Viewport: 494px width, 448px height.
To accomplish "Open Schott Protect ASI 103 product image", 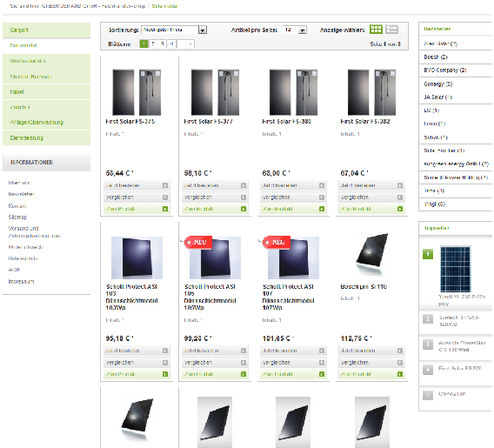I will coord(137,257).
